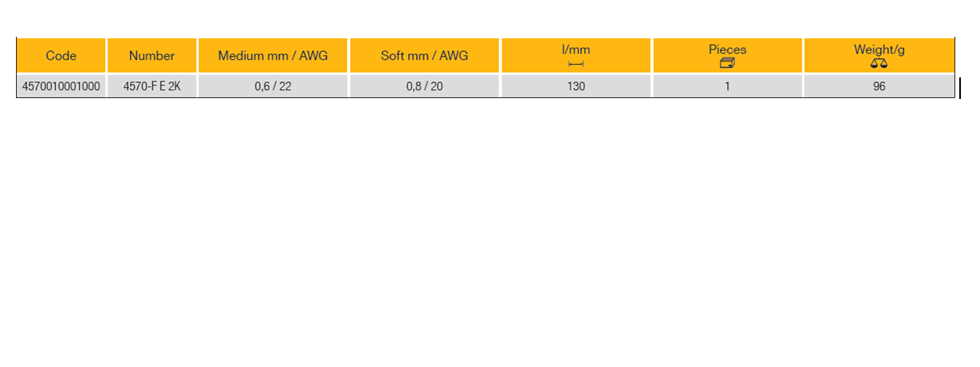Screen dimensions: 980x367
Task: Click the Weight/g header text
Action: (x=879, y=49)
